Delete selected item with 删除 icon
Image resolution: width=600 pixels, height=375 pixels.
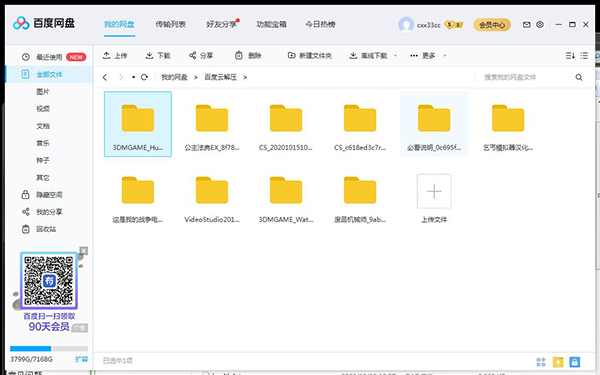point(238,55)
